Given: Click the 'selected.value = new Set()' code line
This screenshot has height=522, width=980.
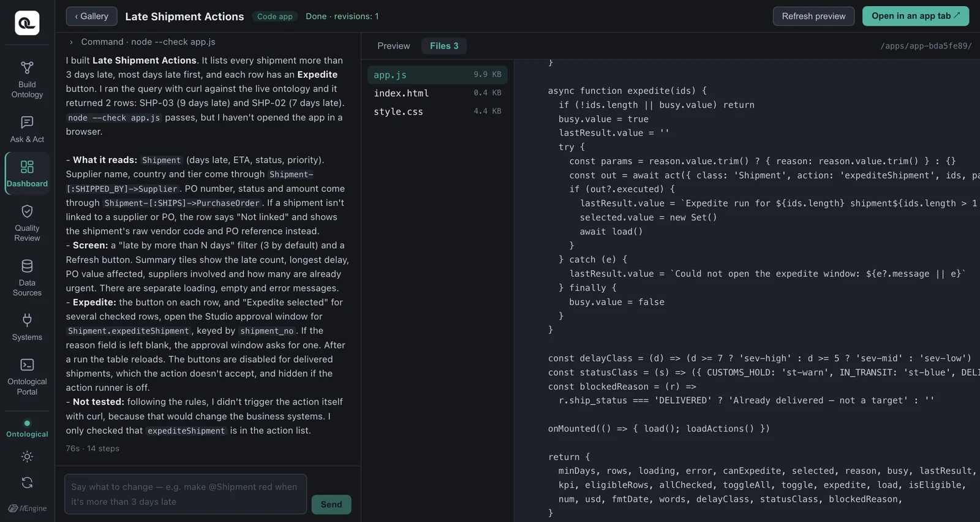Looking at the screenshot, I should point(648,217).
